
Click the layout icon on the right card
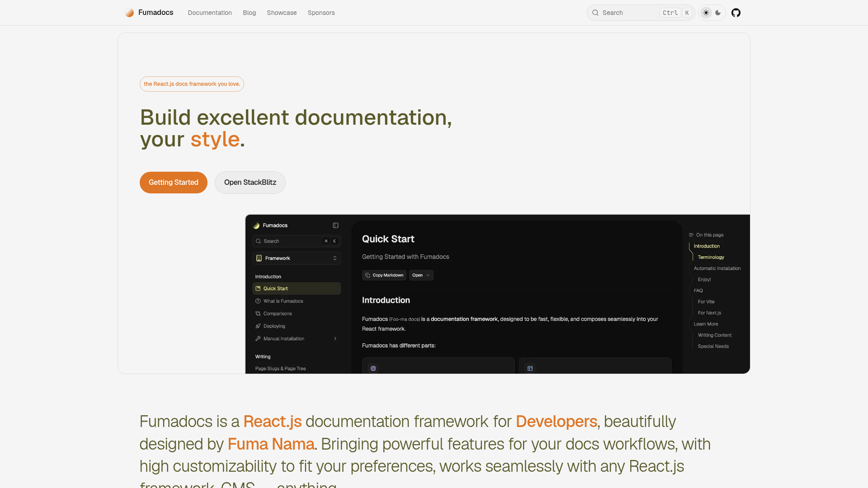530,369
